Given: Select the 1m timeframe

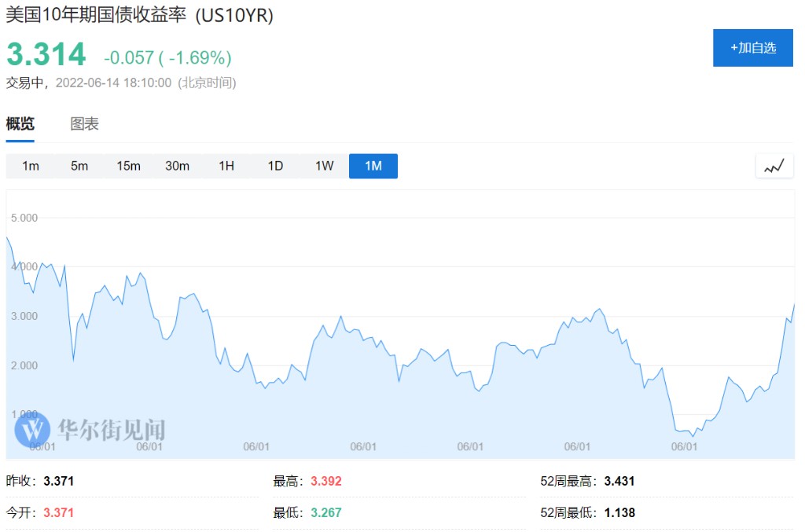Looking at the screenshot, I should pyautogui.click(x=31, y=166).
